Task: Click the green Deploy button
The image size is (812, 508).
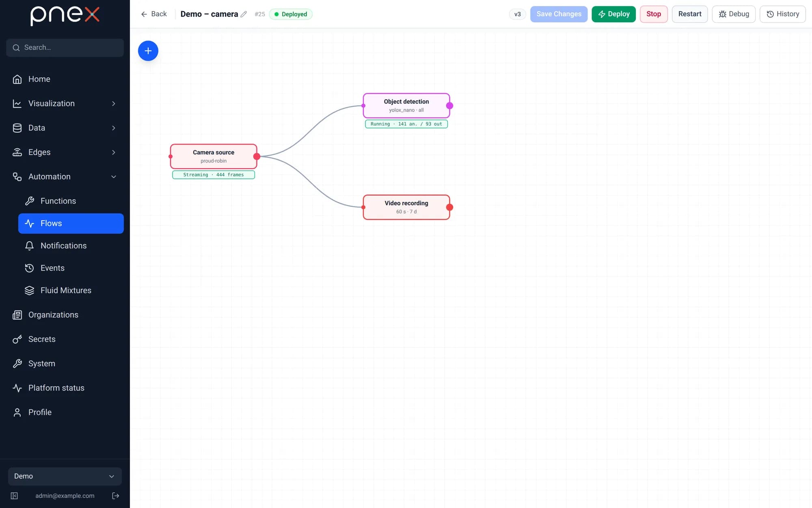Action: point(613,14)
